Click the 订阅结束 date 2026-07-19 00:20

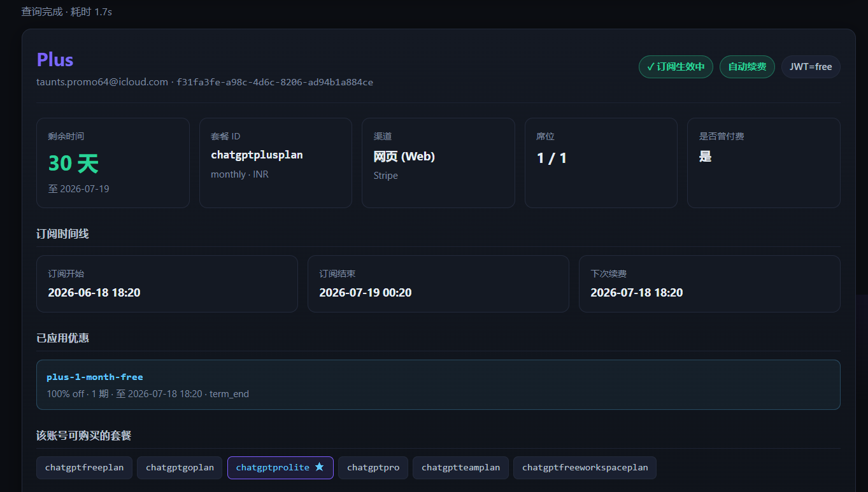(366, 293)
